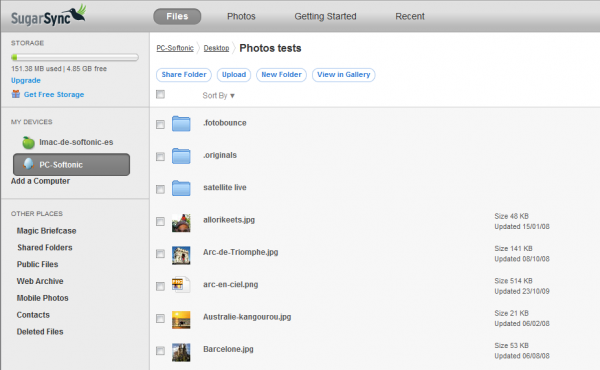Click the gift icon beside Get Free Storage
Screen dimensions: 600x370
pyautogui.click(x=16, y=94)
